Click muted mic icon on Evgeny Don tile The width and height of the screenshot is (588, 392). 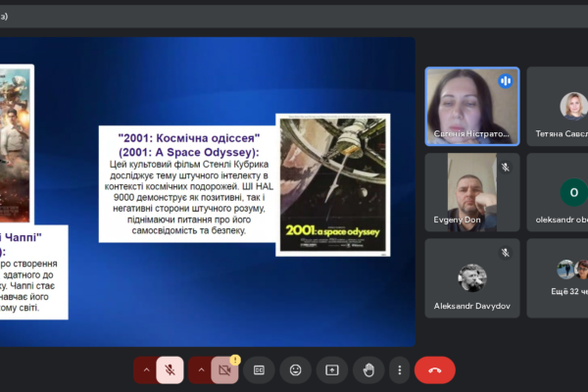click(x=506, y=167)
